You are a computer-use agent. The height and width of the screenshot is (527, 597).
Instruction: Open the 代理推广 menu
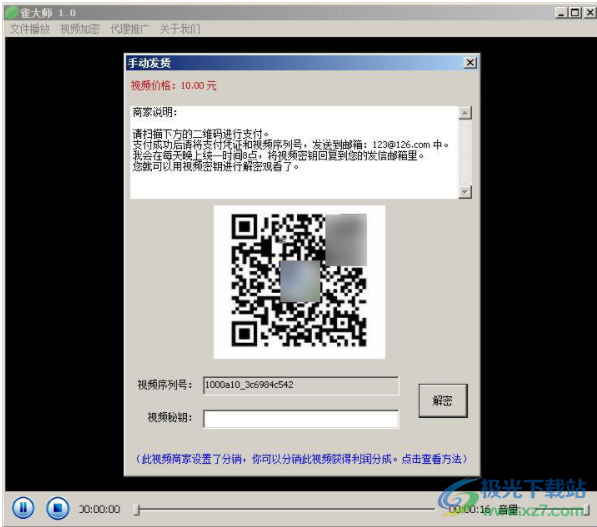pyautogui.click(x=129, y=29)
